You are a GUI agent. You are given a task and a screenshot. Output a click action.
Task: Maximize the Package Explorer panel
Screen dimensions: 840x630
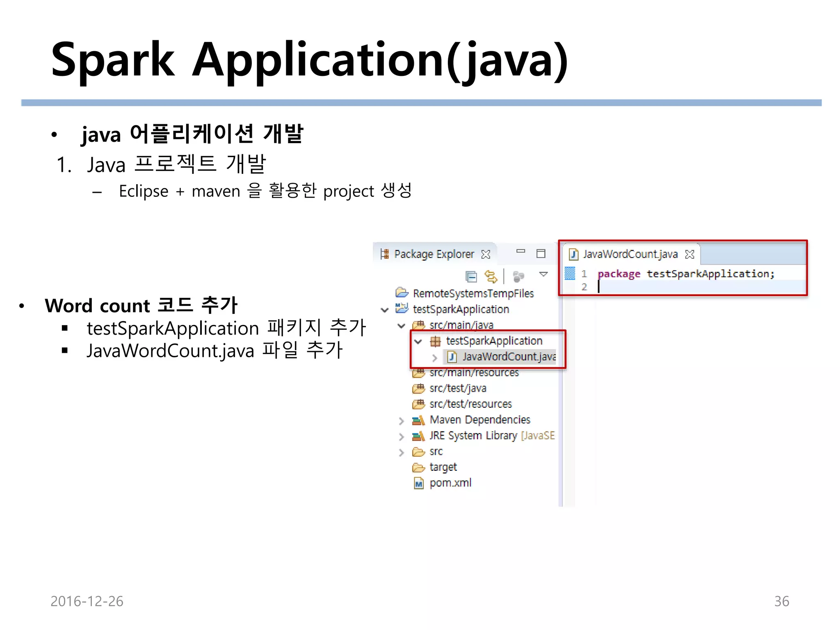coord(541,254)
